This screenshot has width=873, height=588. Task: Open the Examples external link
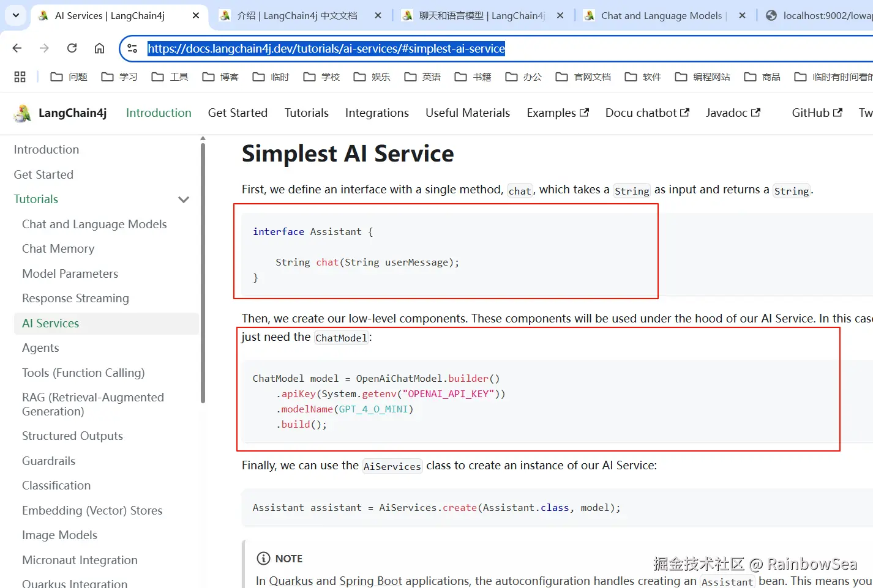pyautogui.click(x=558, y=113)
